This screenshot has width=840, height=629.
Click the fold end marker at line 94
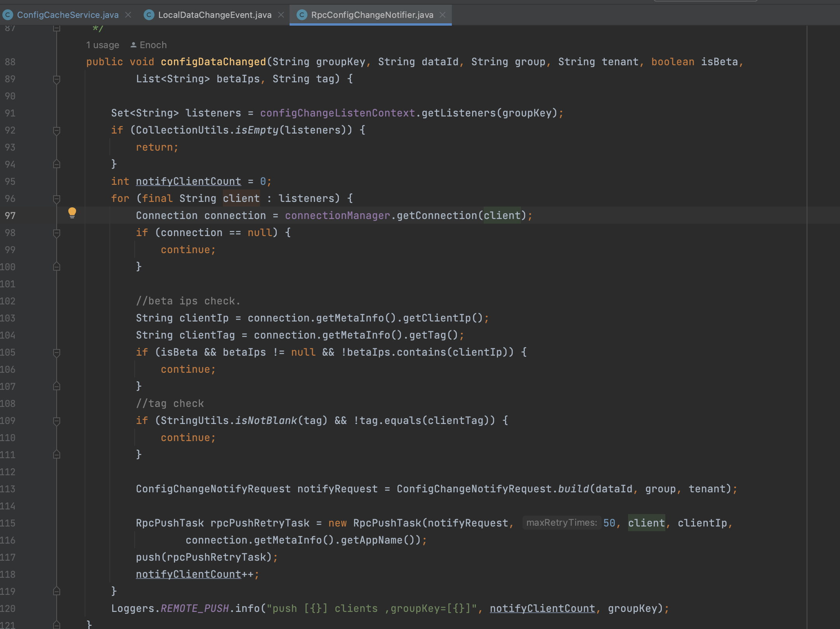[57, 164]
